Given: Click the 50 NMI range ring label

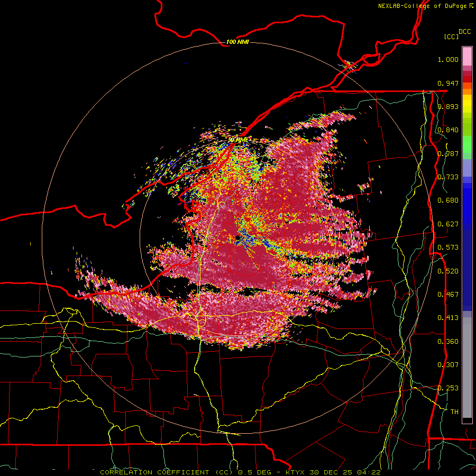Looking at the screenshot, I should [237, 140].
